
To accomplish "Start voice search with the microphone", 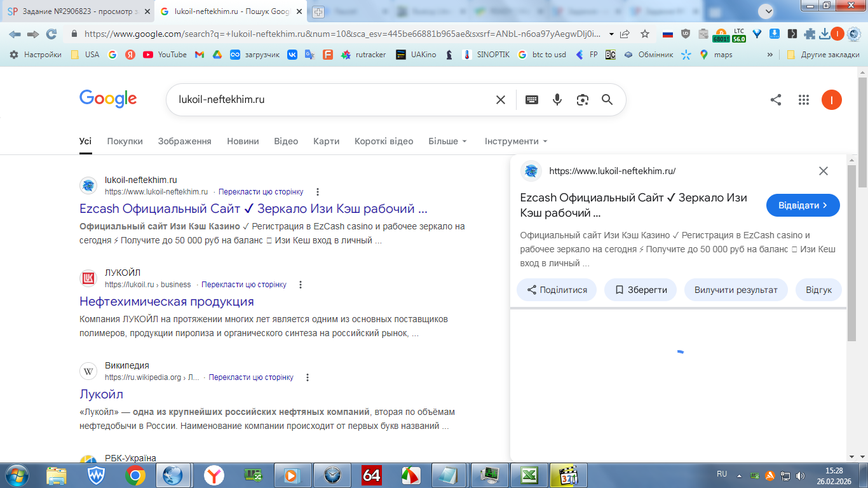I will click(x=557, y=100).
